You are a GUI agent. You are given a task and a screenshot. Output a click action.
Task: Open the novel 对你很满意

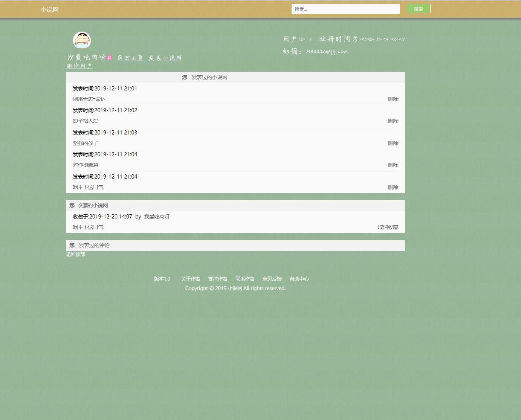(x=86, y=165)
